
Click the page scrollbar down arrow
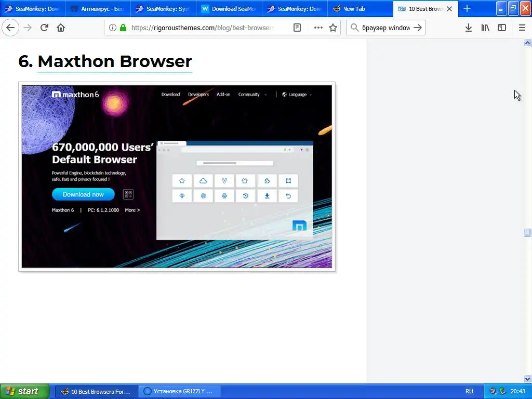tap(527, 379)
